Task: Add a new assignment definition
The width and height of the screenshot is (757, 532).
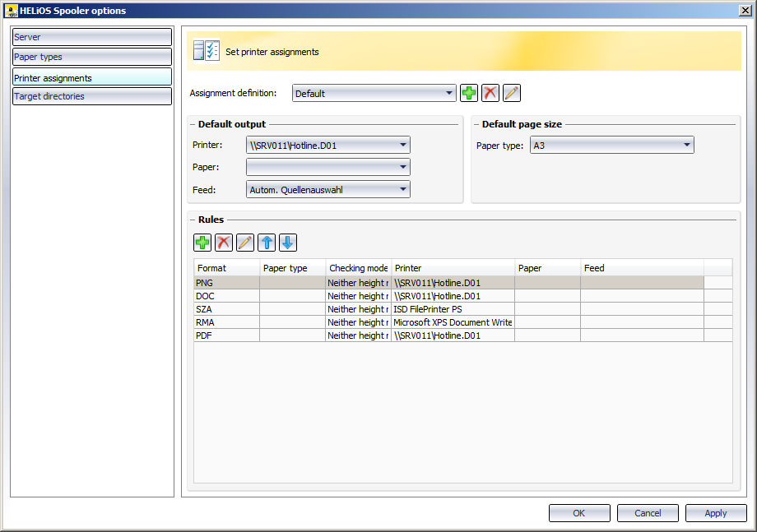Action: [x=469, y=93]
